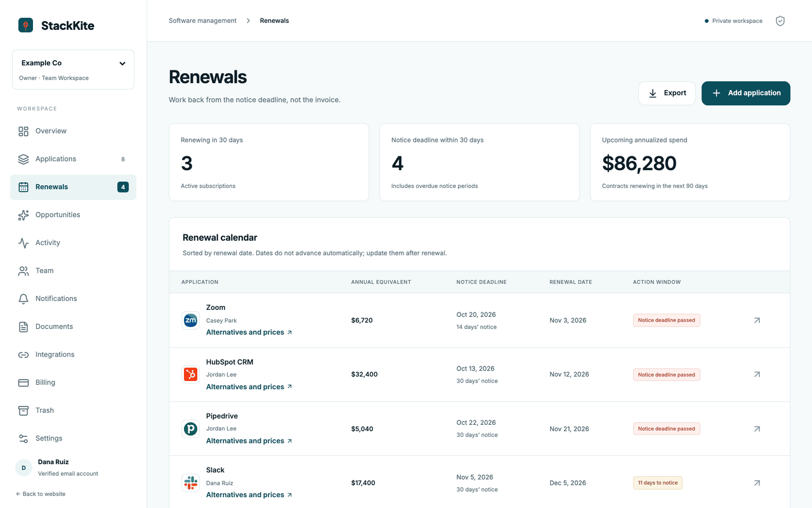Click the Slack app logo thumbnail

(190, 483)
